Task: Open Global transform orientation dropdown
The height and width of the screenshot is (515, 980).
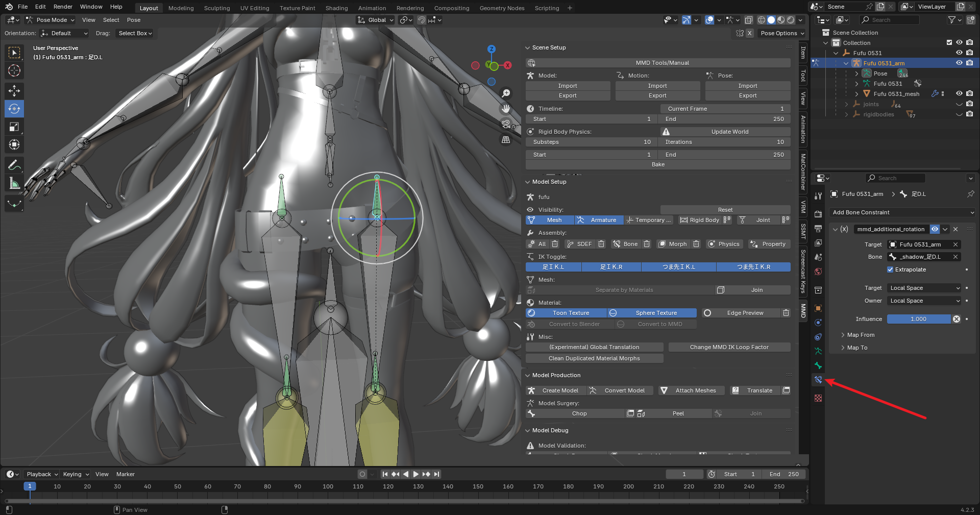Action: tap(376, 20)
